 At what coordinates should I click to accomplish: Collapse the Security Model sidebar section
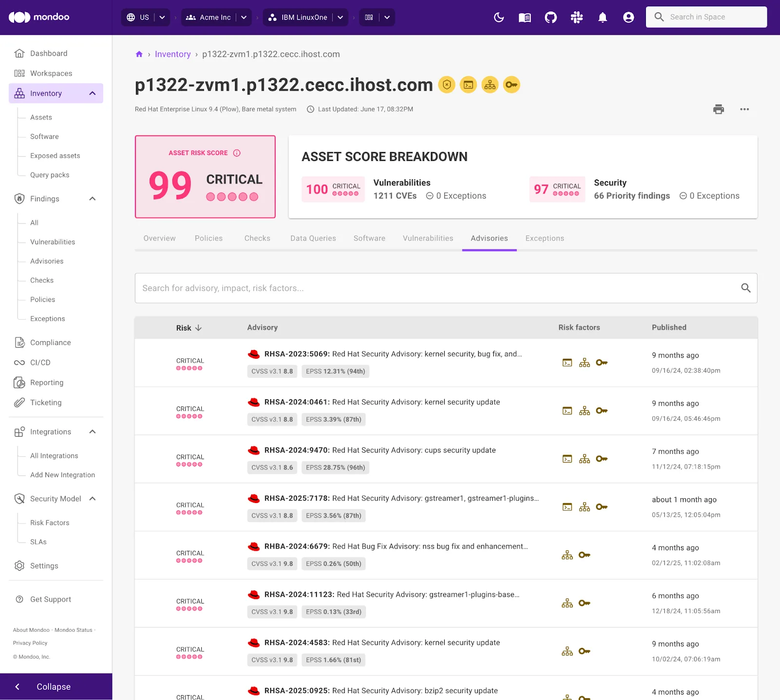point(93,499)
